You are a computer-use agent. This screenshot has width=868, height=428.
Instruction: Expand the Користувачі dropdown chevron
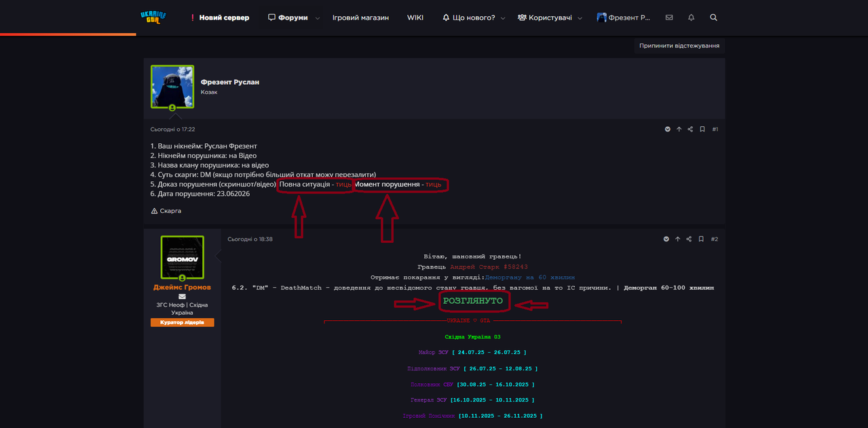click(x=580, y=18)
